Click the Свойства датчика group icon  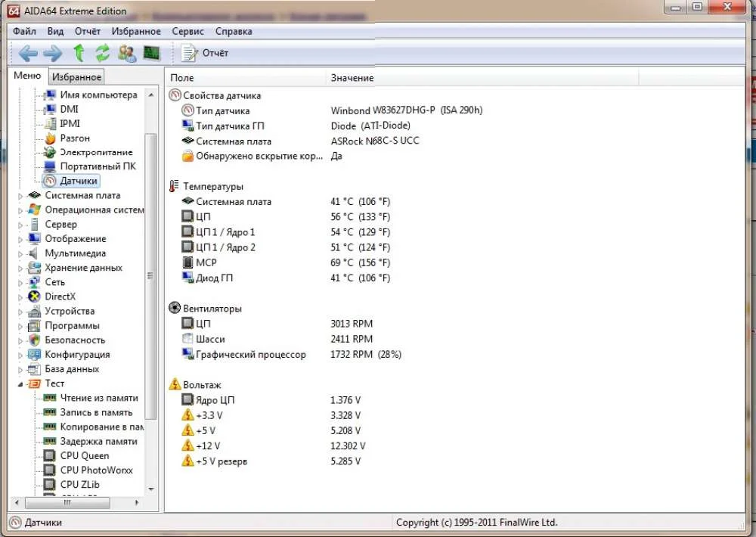(x=175, y=95)
